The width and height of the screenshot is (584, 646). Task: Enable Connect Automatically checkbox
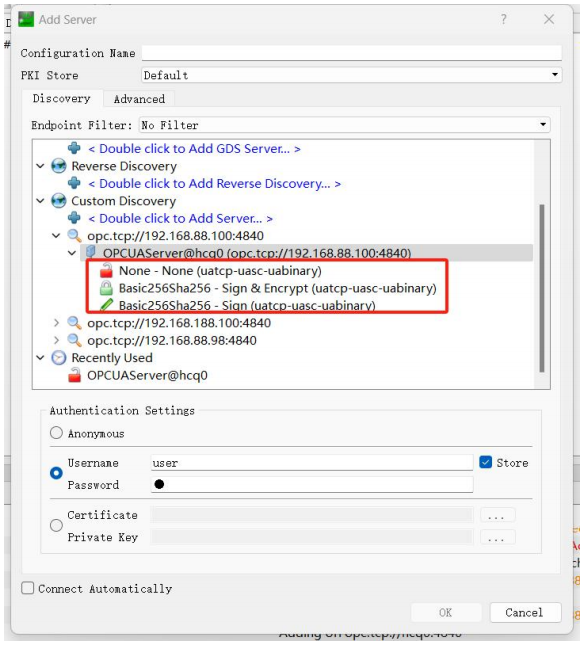pos(28,588)
